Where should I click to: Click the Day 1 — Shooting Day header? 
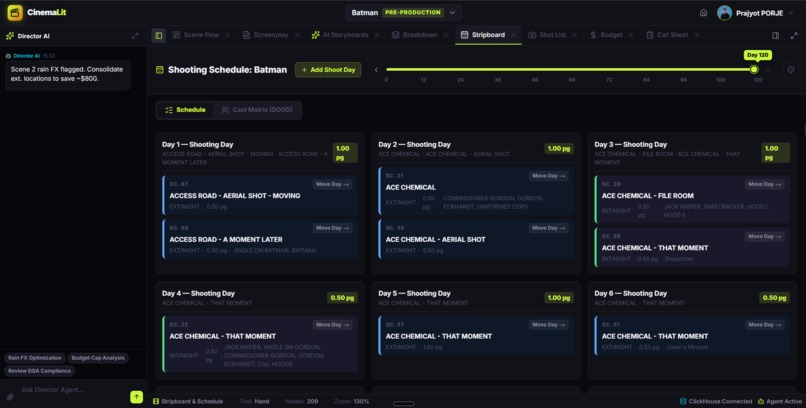(x=197, y=145)
